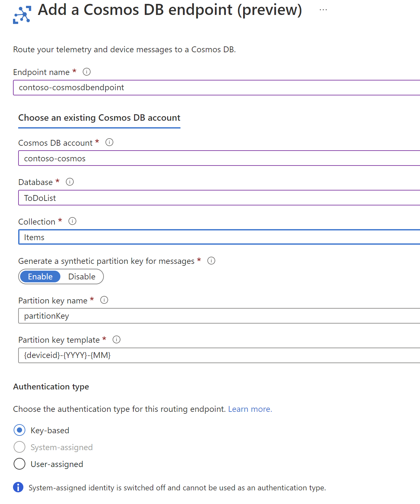The height and width of the screenshot is (504, 420).
Task: Show info tooltip for Database field
Action: 70,182
